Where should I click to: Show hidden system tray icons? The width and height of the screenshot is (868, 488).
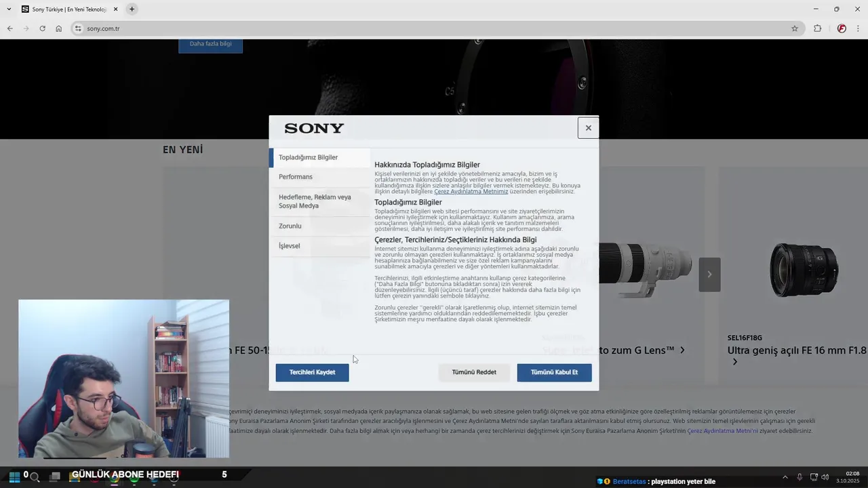click(785, 477)
